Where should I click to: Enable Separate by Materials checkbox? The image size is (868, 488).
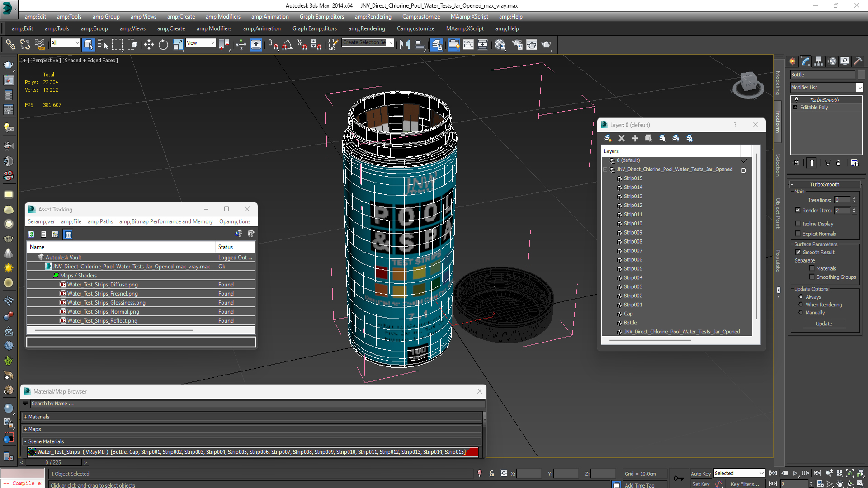pyautogui.click(x=811, y=268)
